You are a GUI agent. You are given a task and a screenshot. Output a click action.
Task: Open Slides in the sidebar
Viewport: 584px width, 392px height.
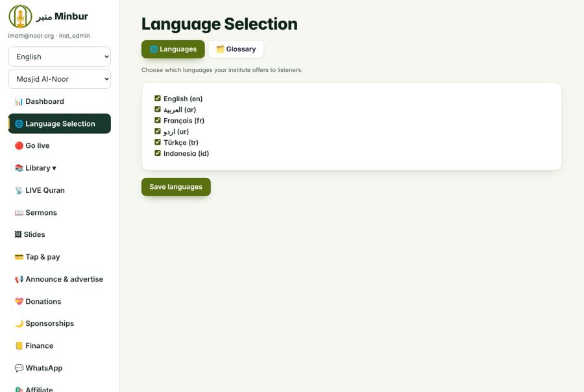coord(60,234)
